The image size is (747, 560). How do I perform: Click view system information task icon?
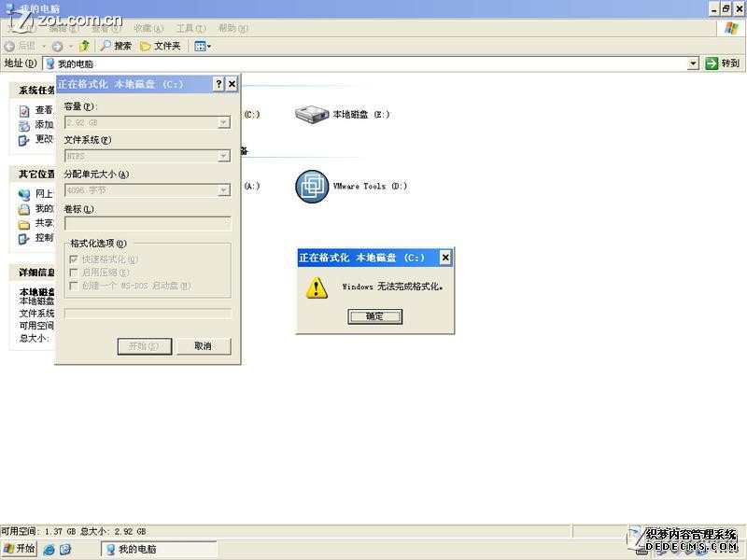(24, 111)
